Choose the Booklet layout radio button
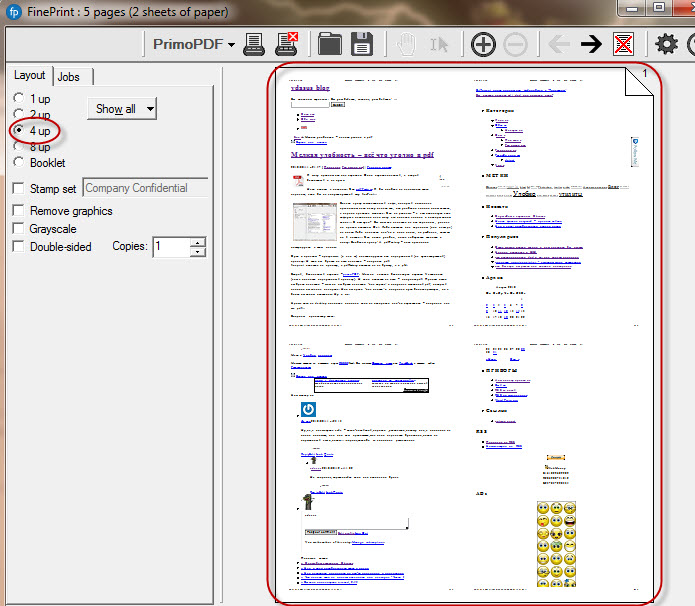695x606 pixels. 19,162
